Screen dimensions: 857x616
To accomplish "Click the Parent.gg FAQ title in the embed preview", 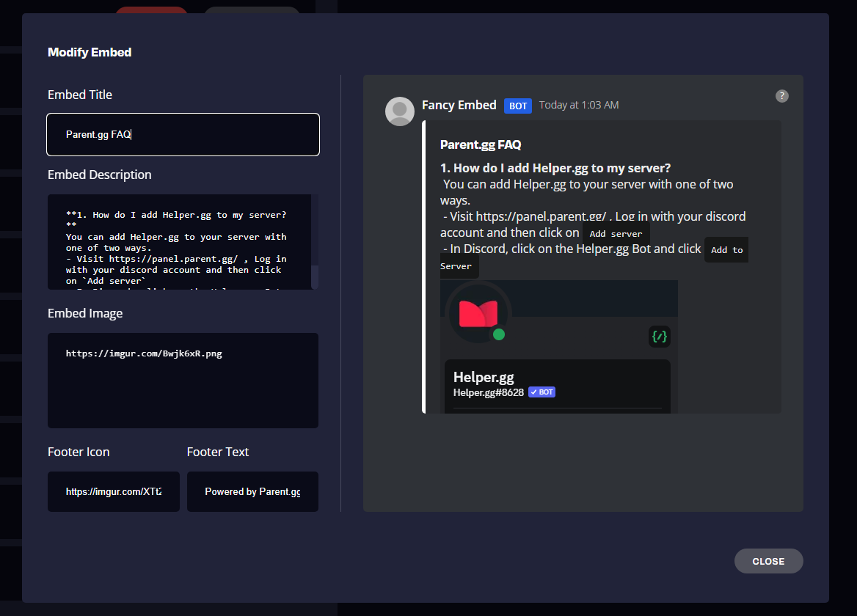I will click(481, 144).
